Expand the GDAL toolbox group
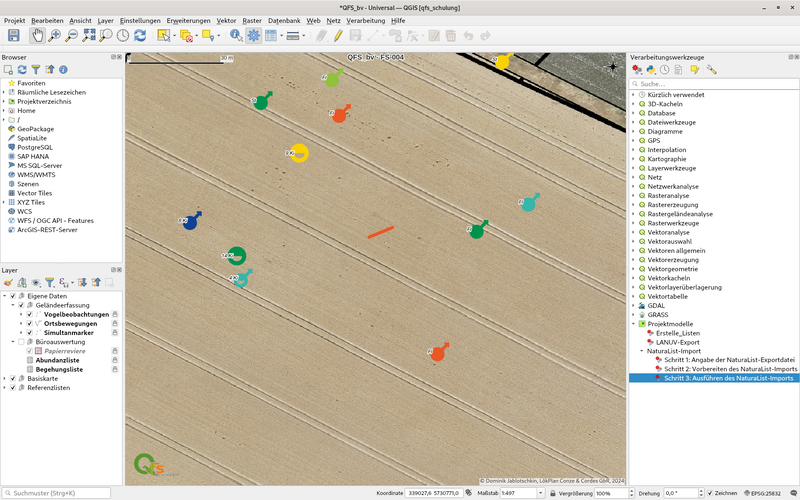800x500 pixels. (x=634, y=306)
